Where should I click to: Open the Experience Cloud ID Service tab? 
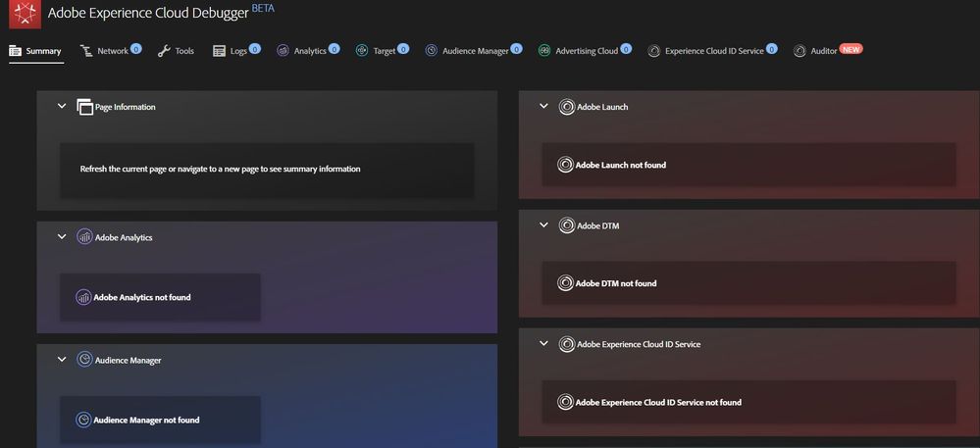[x=712, y=51]
